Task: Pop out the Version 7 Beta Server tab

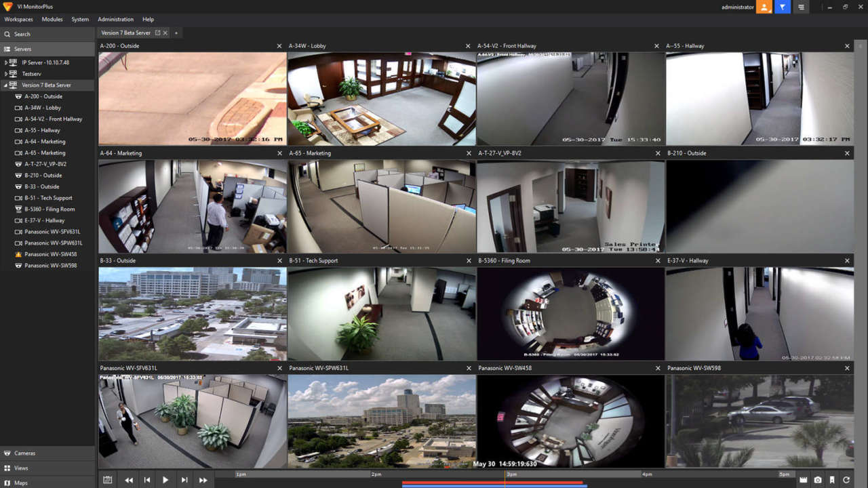Action: 158,33
